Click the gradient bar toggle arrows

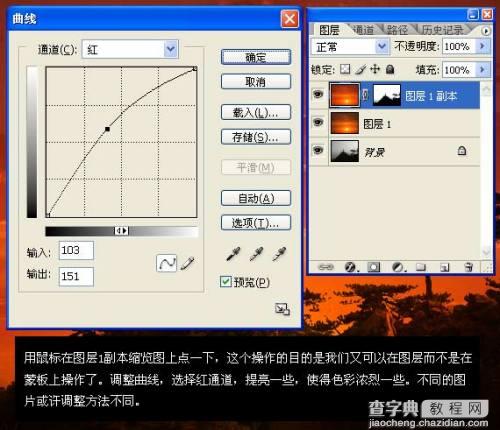(121, 231)
